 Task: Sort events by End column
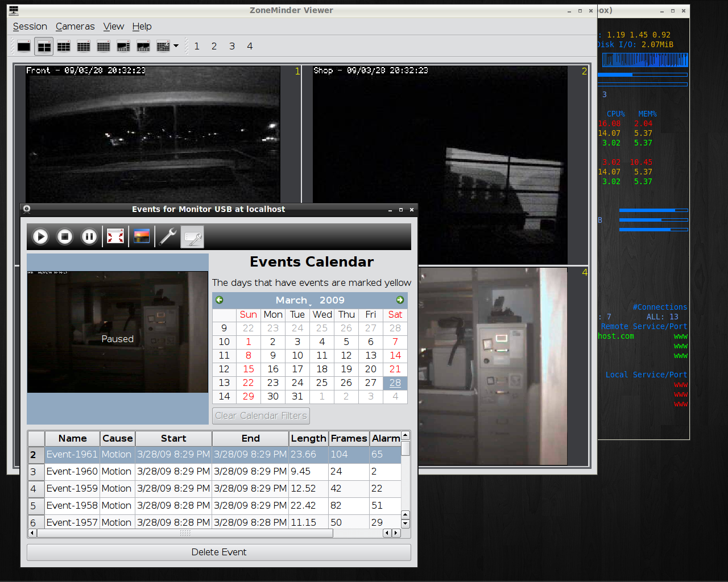click(251, 438)
